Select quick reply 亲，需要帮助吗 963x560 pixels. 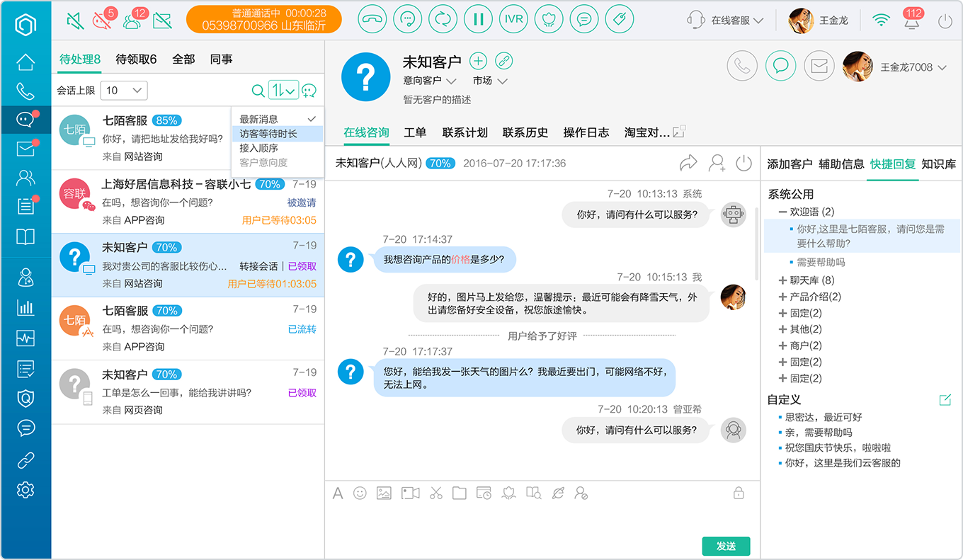(819, 433)
